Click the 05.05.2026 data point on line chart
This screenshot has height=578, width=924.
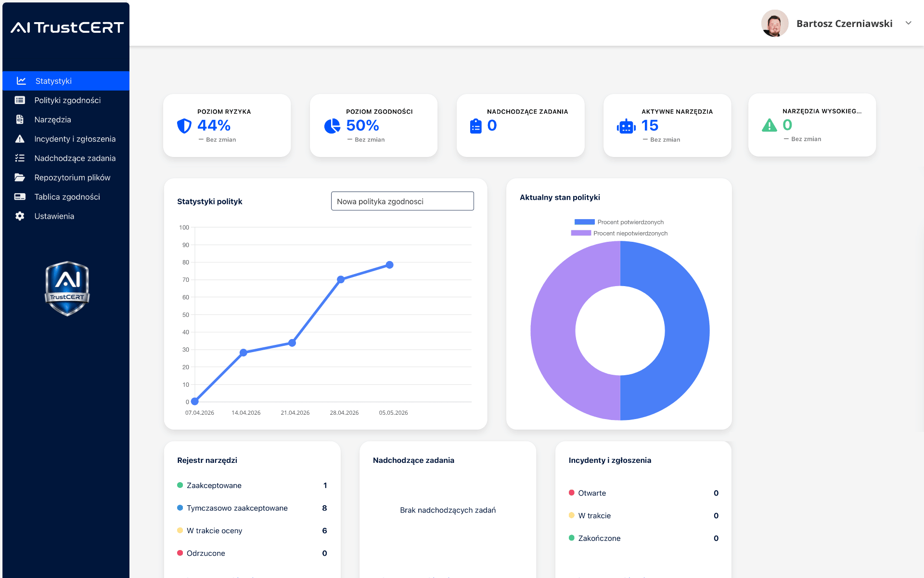coord(390,265)
